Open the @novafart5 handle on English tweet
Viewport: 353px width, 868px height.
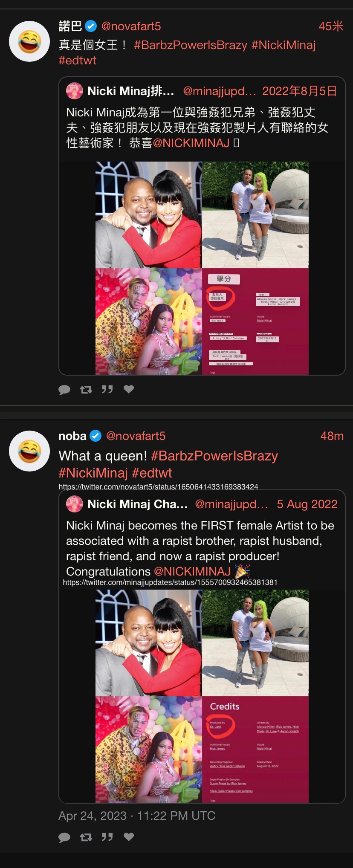(x=136, y=436)
